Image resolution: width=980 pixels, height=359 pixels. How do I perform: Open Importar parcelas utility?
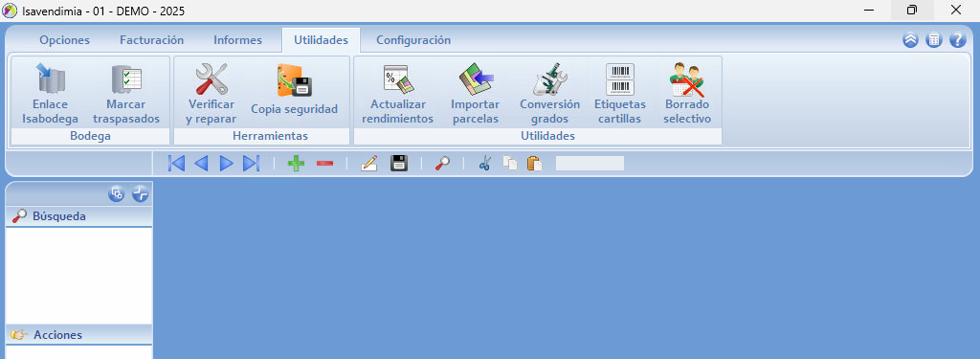[x=476, y=93]
